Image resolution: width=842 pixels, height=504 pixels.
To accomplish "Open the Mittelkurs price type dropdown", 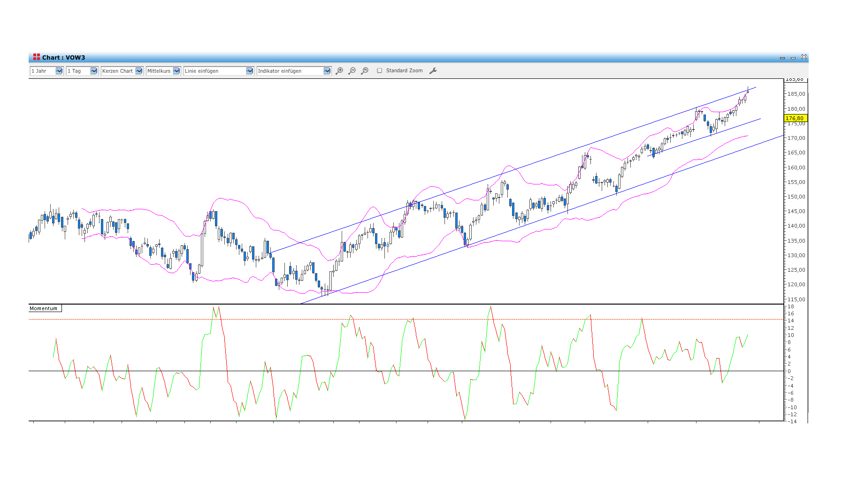I will point(163,71).
